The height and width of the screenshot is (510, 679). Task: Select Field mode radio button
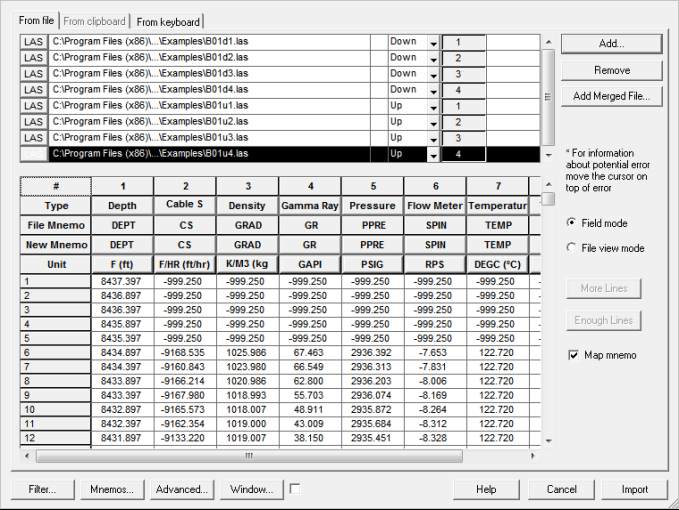(571, 223)
